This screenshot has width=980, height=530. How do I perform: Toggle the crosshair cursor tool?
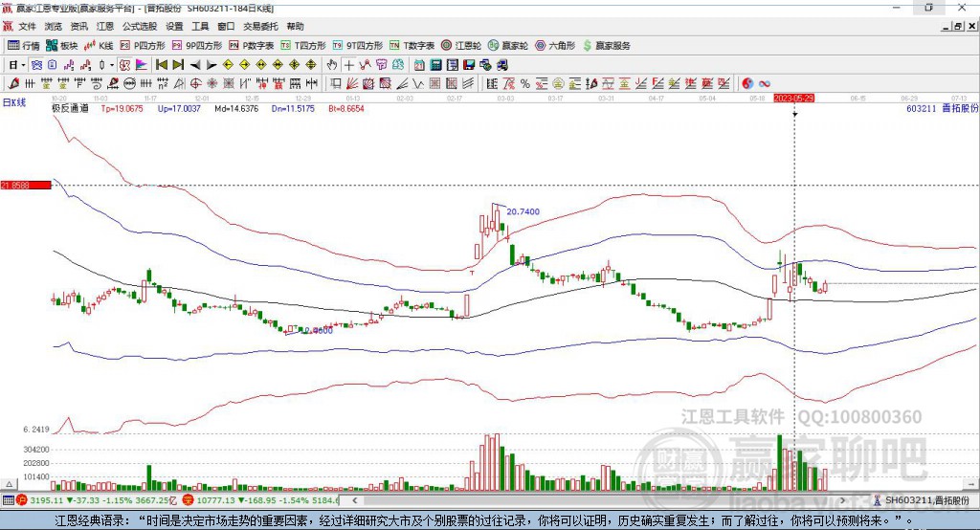point(348,65)
